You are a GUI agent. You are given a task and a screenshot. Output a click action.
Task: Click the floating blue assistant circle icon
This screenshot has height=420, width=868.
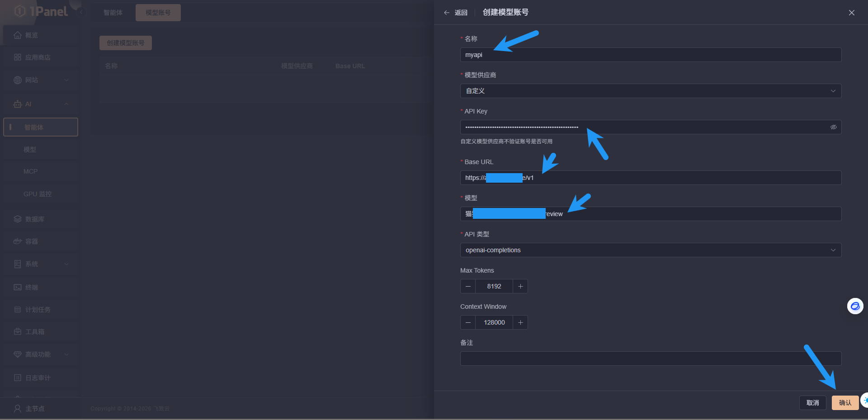(x=855, y=306)
